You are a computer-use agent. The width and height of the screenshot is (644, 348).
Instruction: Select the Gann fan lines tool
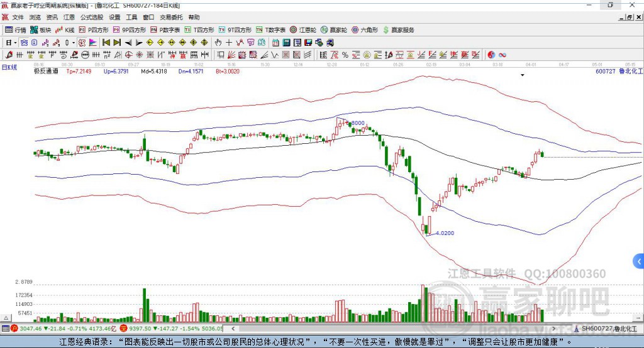[231, 55]
